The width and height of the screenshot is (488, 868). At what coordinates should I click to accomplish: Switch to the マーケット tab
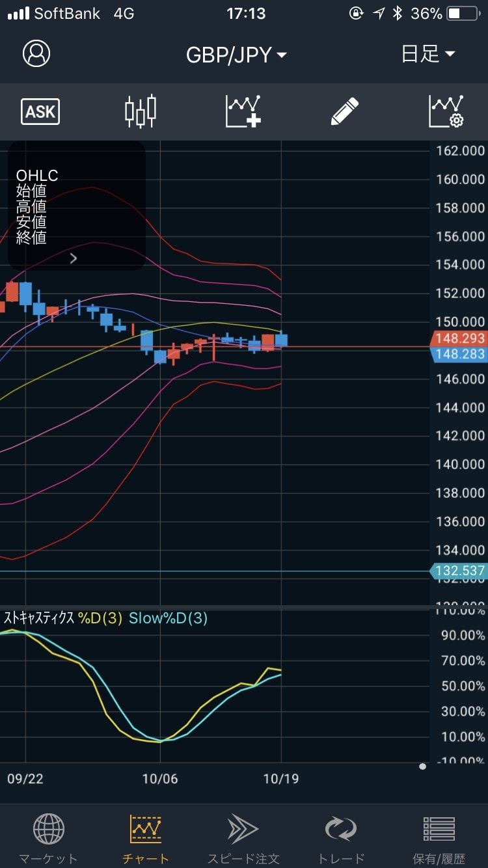click(x=48, y=839)
